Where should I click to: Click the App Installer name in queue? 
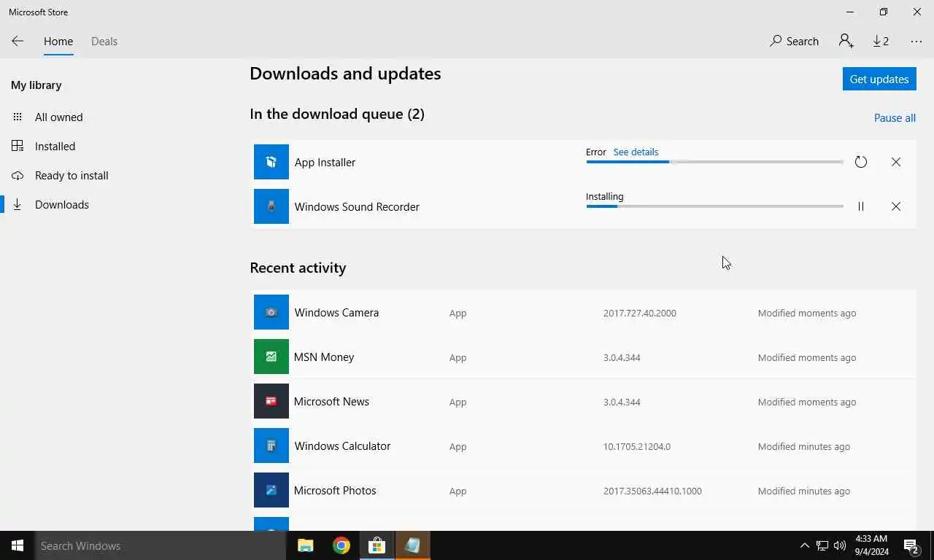325,162
